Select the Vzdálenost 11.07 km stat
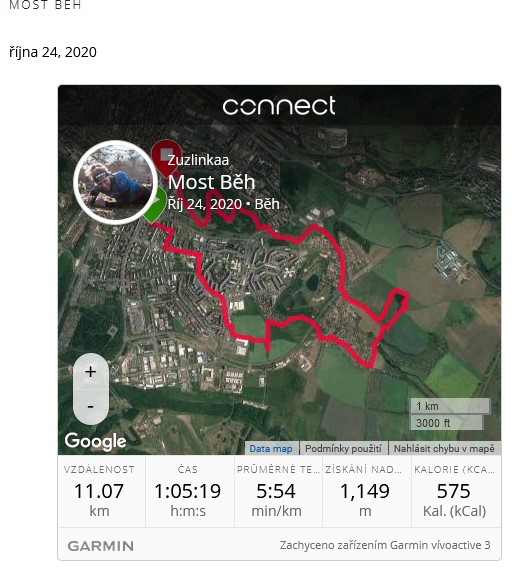This screenshot has width=525, height=575. tap(101, 491)
